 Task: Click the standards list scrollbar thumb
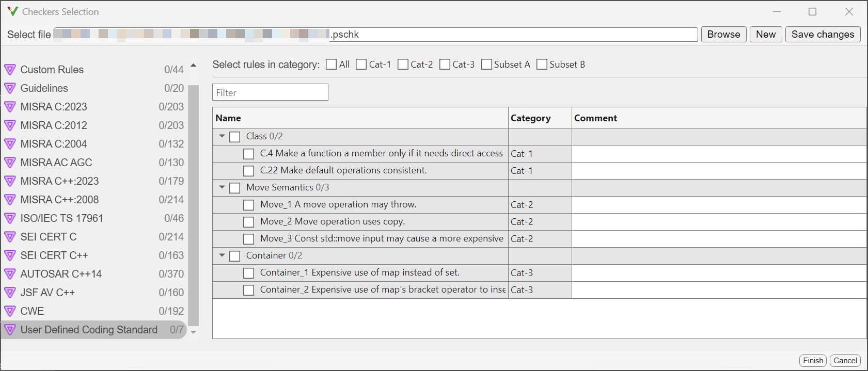(194, 205)
